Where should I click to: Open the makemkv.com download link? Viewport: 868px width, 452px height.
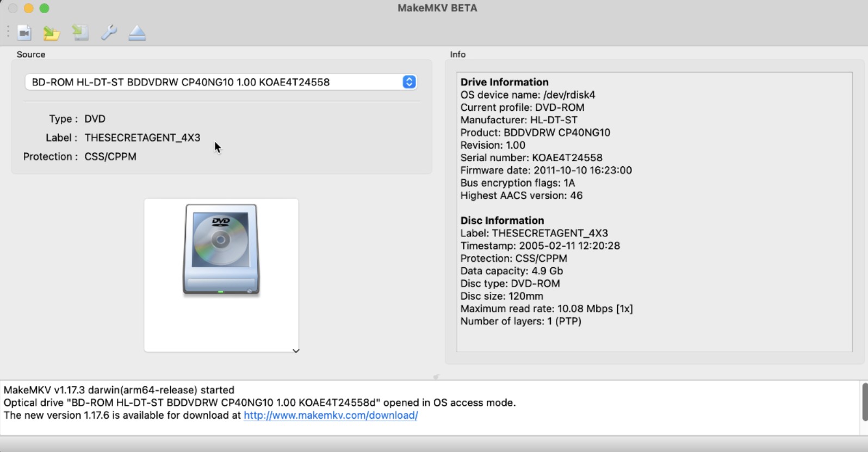tap(331, 415)
